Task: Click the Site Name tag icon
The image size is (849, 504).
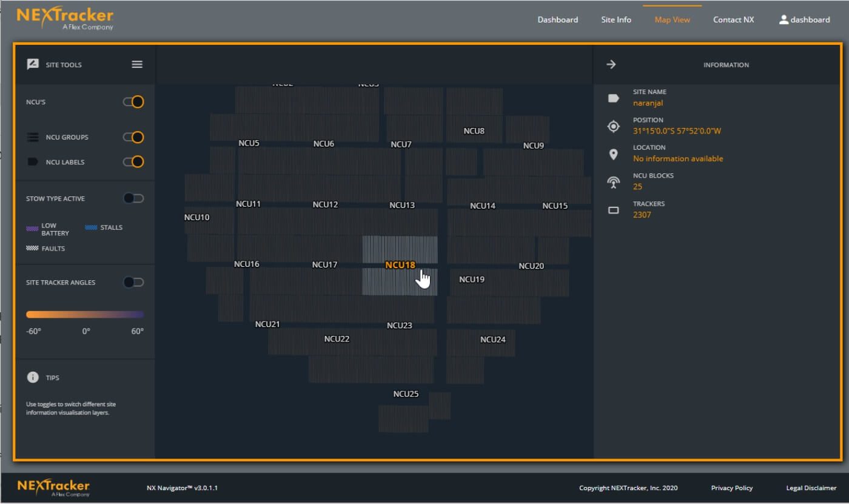Action: pyautogui.click(x=613, y=98)
